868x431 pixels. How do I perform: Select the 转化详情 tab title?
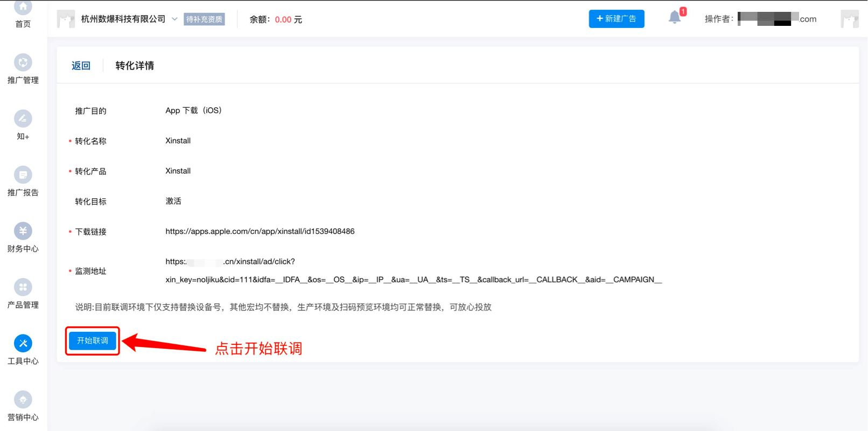pyautogui.click(x=135, y=66)
